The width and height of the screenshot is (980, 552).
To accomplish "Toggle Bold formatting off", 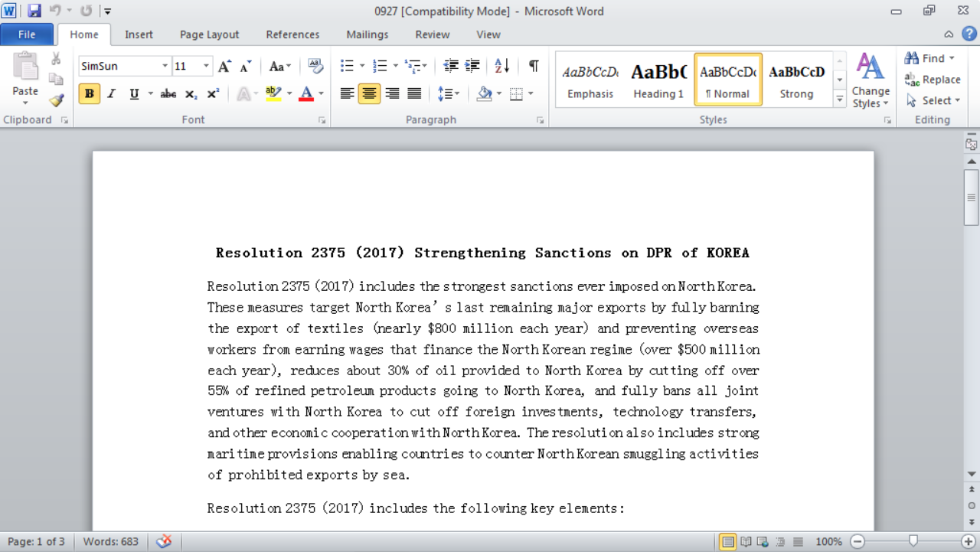I will [90, 93].
